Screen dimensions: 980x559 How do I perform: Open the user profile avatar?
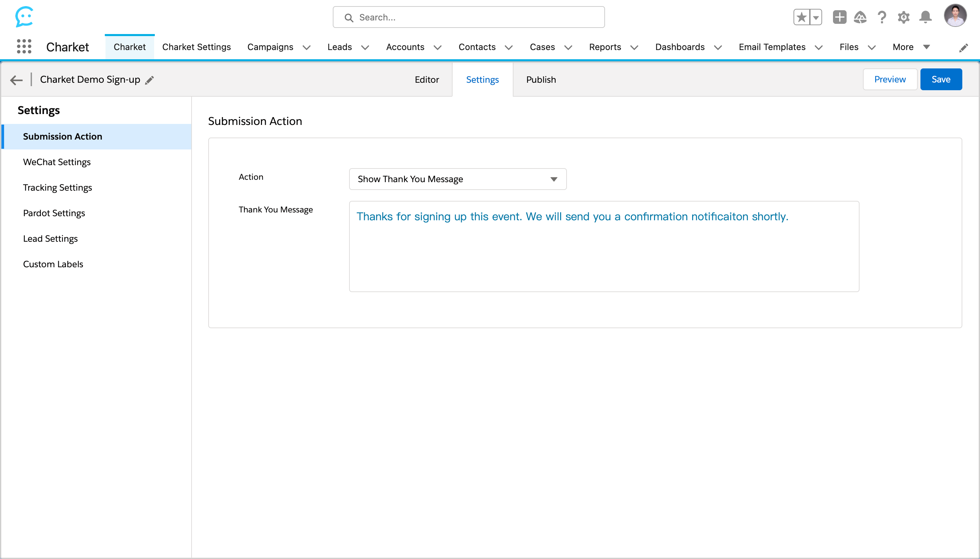coord(955,16)
